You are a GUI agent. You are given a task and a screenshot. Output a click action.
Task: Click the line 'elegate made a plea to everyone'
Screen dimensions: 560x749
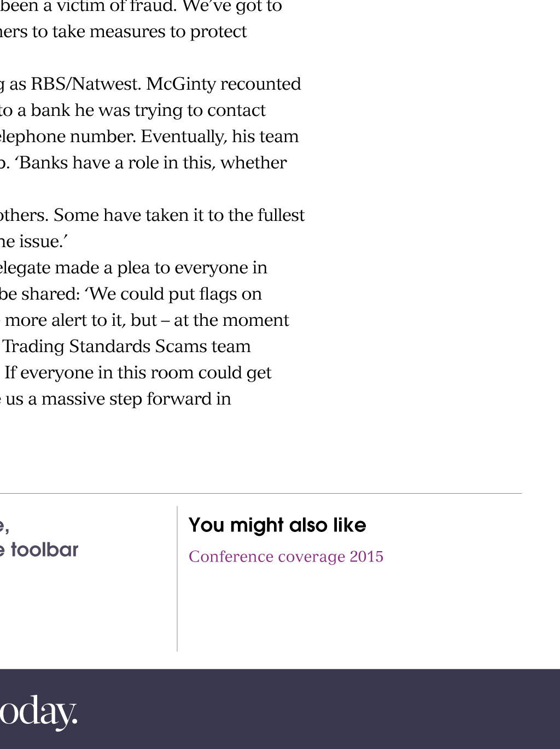coord(133,267)
